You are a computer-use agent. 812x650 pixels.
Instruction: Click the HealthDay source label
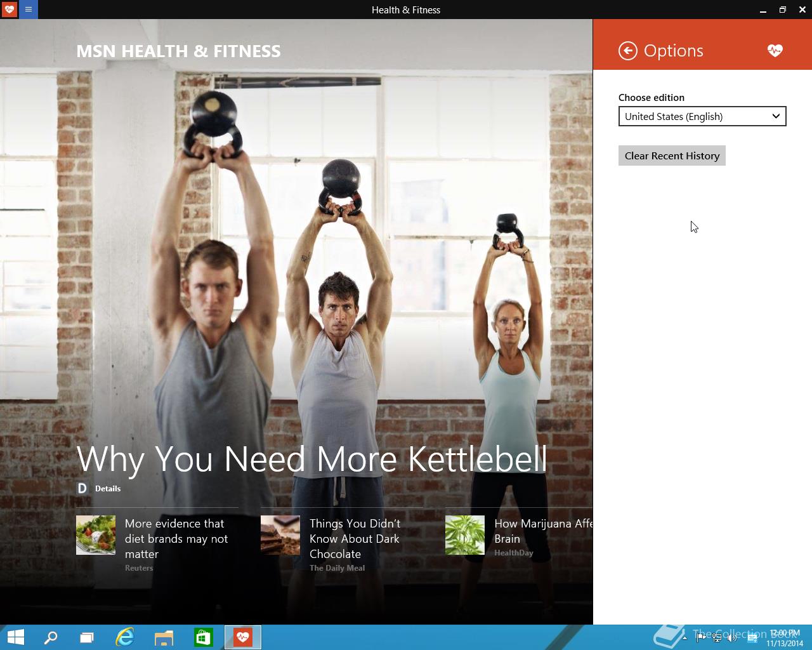[x=514, y=553]
